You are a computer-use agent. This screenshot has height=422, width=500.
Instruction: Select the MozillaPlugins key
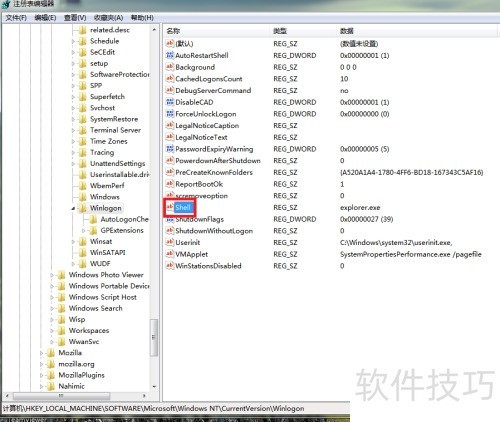click(x=81, y=375)
